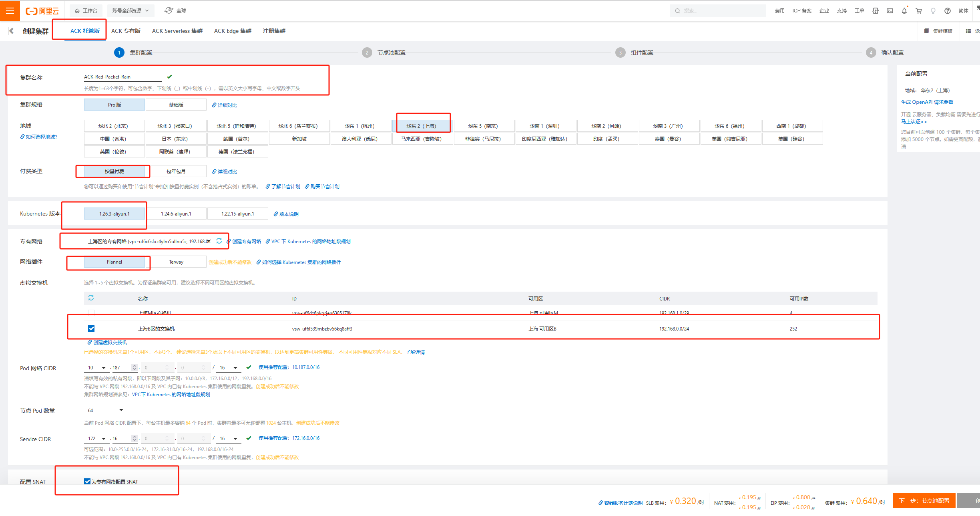Open the shopping cart icon

[919, 11]
